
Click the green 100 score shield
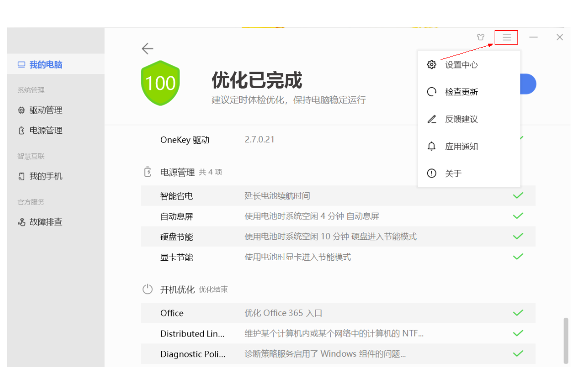pyautogui.click(x=160, y=83)
